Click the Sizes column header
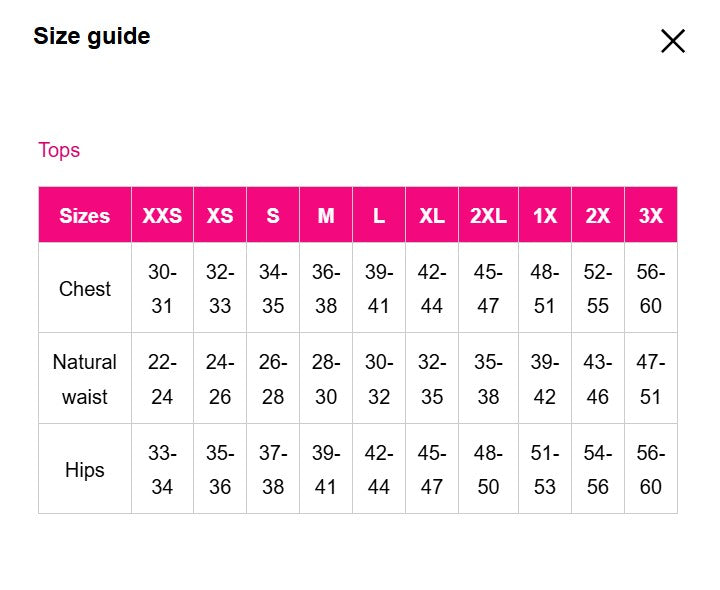Image resolution: width=720 pixels, height=590 pixels. [85, 215]
